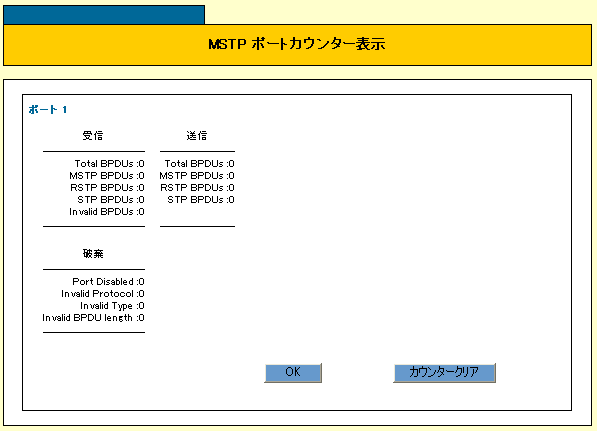Select received RSTP BPDUs counter

(107, 188)
